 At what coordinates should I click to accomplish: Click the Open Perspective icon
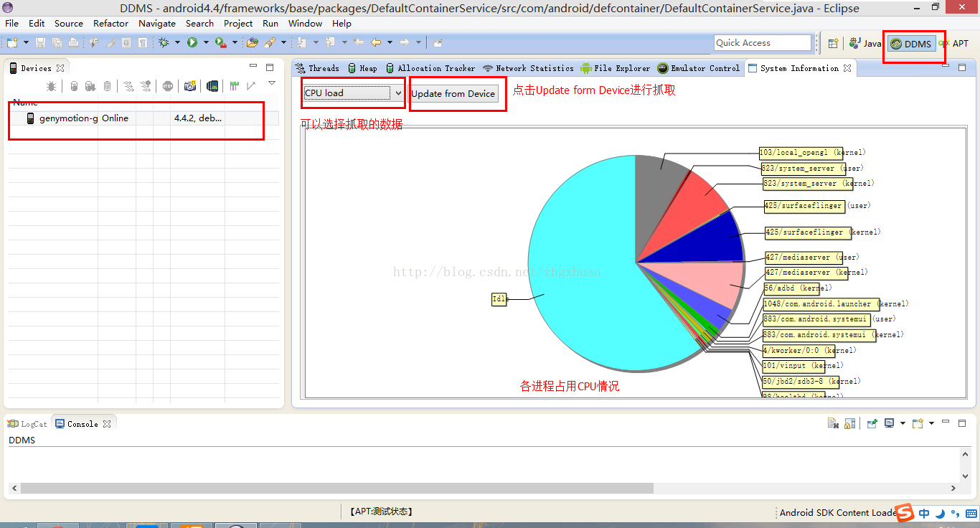(834, 43)
